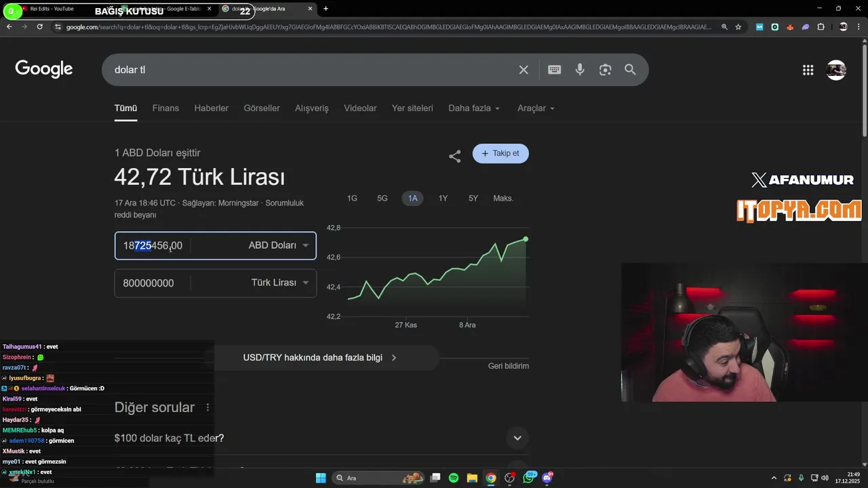Screen dimensions: 868x488
Task: Open the MetaMask fox extension
Action: point(790,26)
